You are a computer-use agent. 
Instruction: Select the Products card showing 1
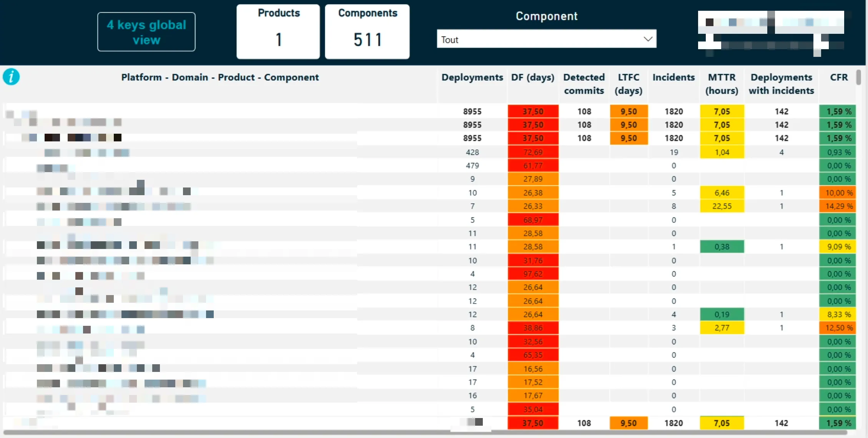(278, 32)
